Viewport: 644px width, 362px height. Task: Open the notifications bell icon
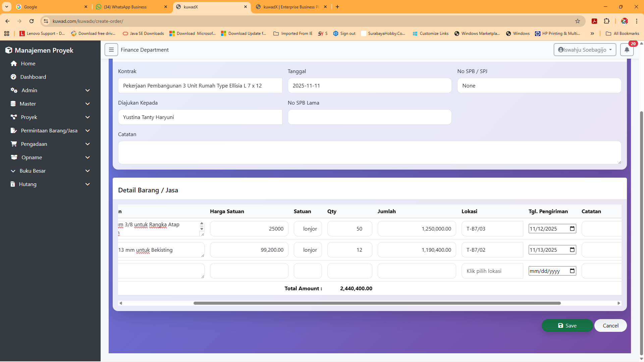(627, 50)
